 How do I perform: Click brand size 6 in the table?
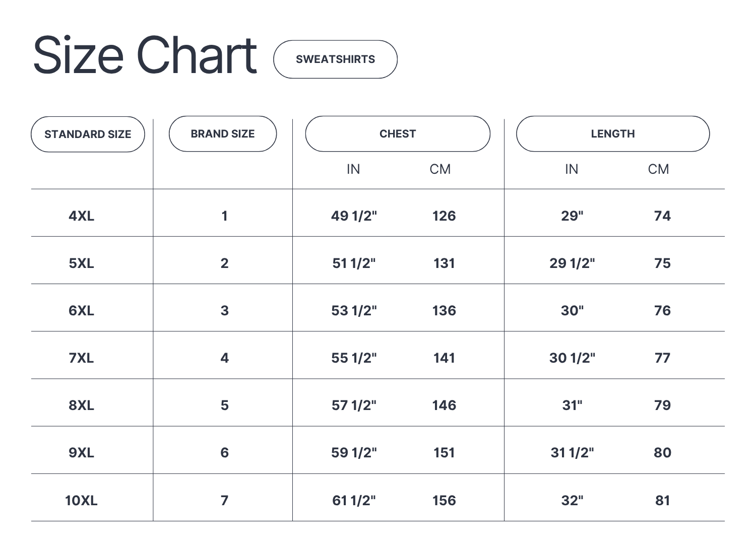click(x=224, y=453)
